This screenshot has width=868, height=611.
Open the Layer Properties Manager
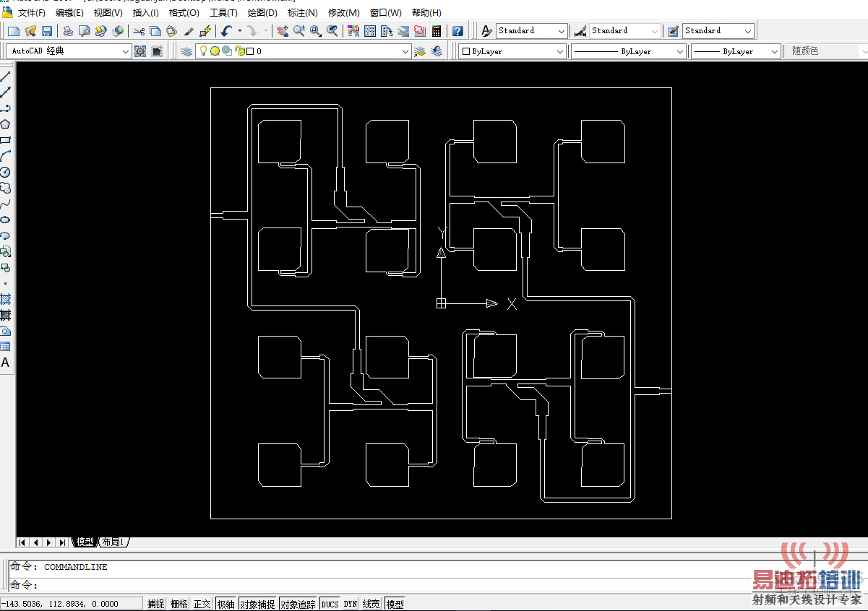[186, 51]
